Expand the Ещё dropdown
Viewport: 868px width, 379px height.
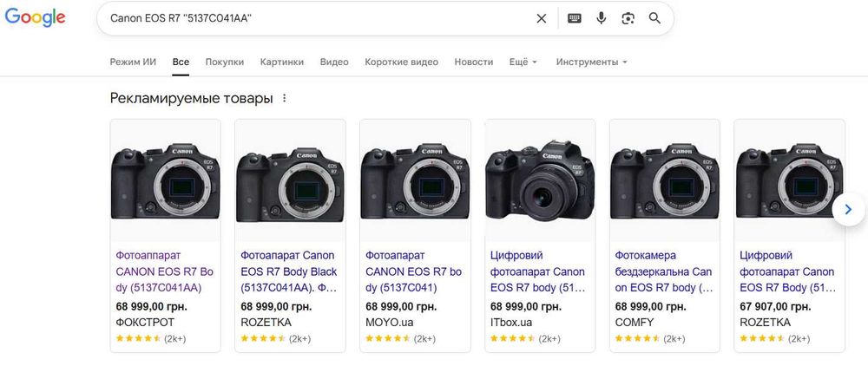(523, 62)
